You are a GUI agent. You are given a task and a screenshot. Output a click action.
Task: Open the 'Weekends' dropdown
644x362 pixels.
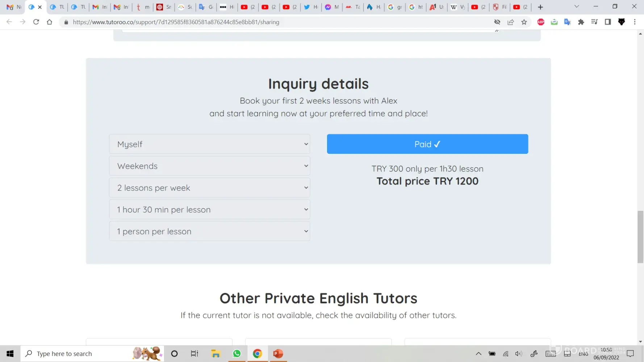tap(209, 166)
